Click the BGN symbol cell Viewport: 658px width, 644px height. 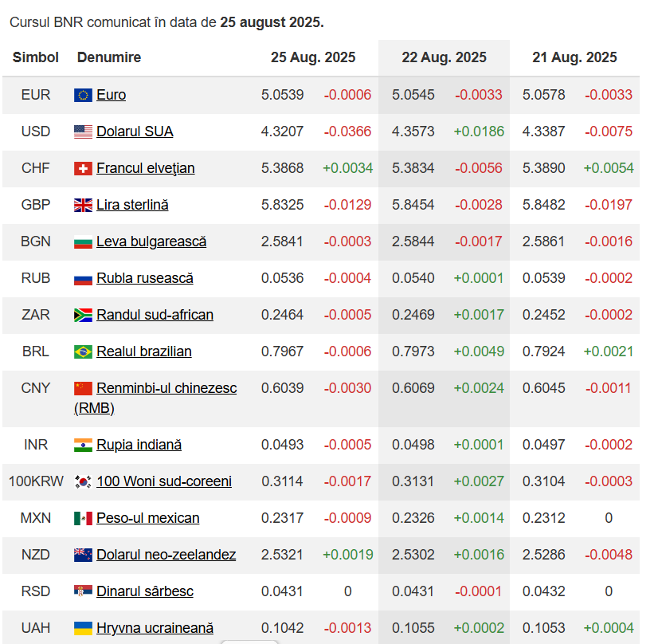tap(36, 241)
